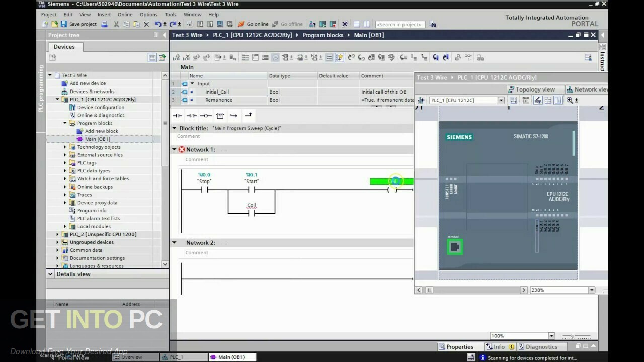Open the Network view tab
The image size is (644, 362).
[586, 89]
